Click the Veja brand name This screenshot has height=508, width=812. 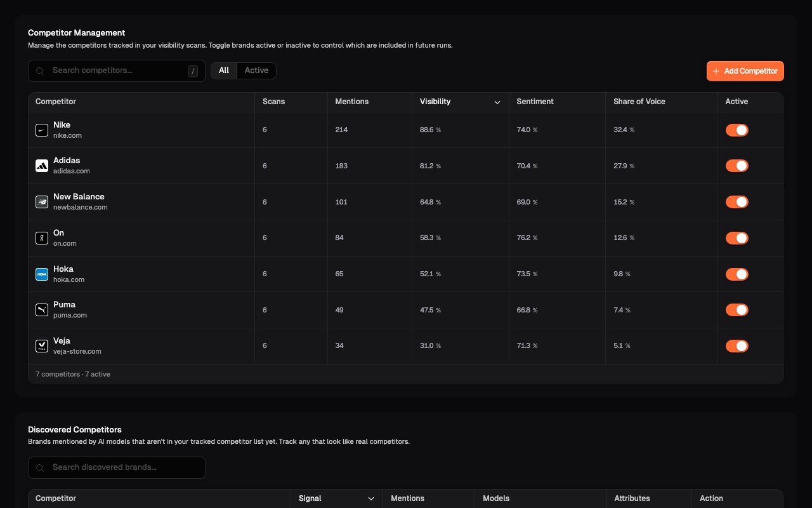click(62, 341)
